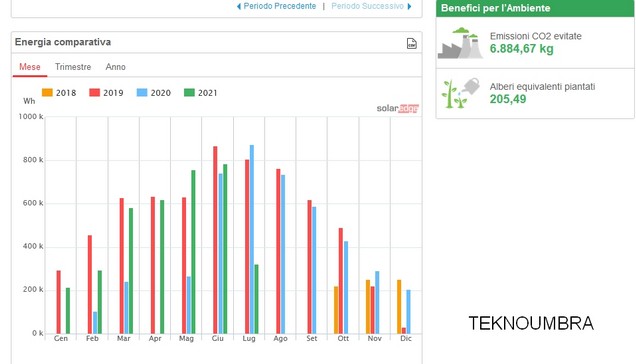Click the green 2021 bar for Lug
636x364 pixels.
click(x=256, y=299)
